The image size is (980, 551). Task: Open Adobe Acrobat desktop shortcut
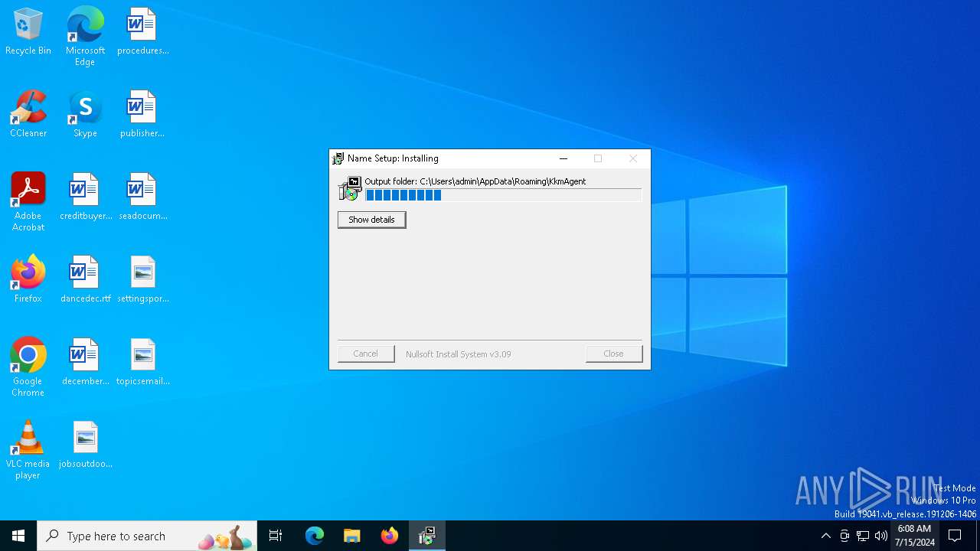pos(28,202)
